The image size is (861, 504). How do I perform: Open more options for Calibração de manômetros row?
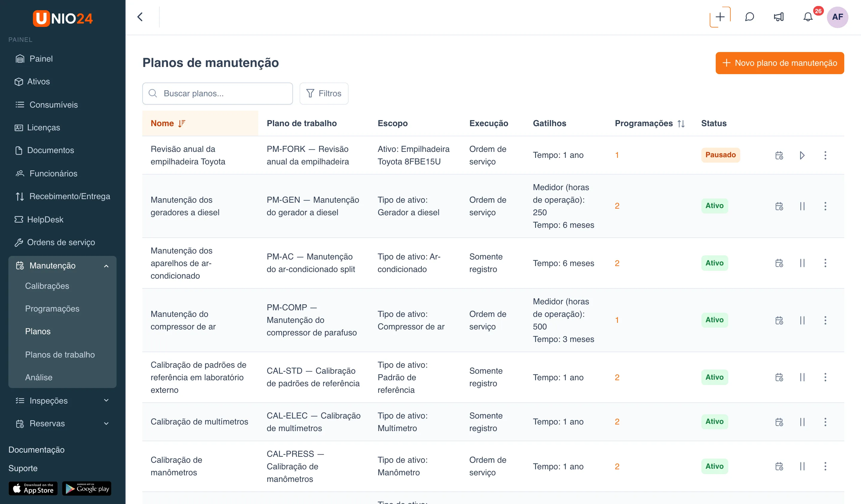(x=825, y=466)
